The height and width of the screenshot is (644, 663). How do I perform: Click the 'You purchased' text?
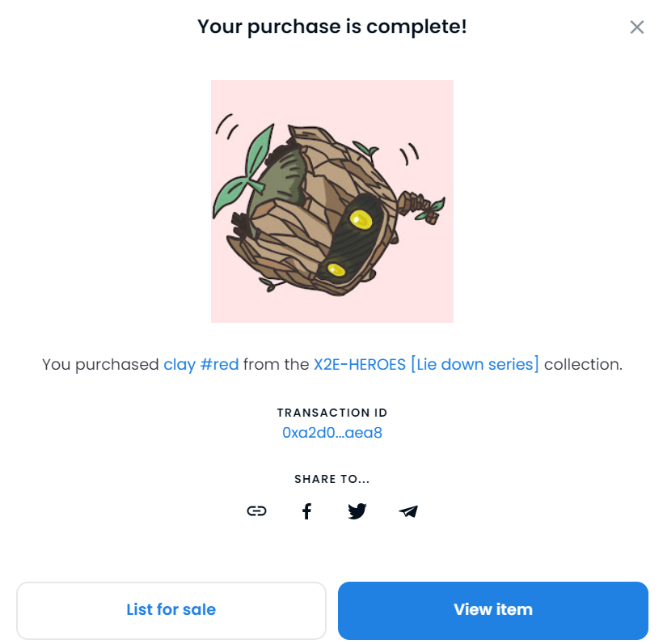100,364
